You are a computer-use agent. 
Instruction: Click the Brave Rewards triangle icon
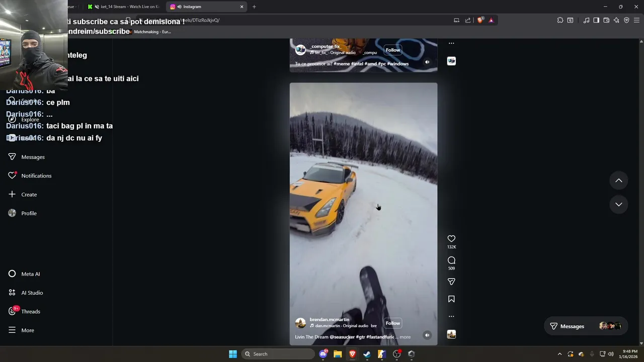[x=491, y=20]
